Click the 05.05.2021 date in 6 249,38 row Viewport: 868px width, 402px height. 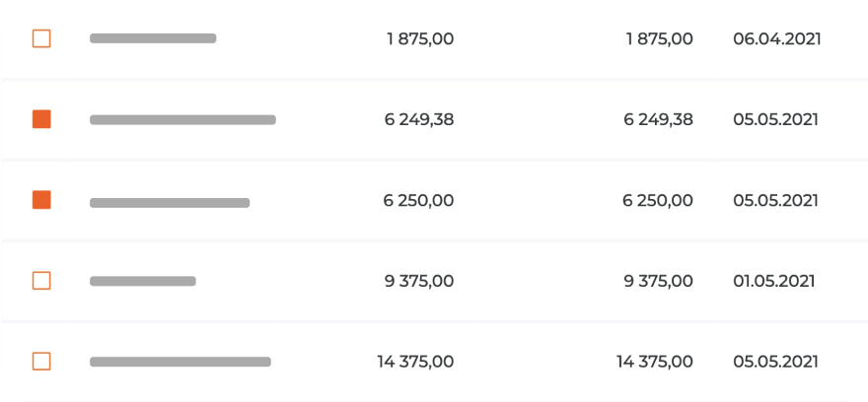775,120
